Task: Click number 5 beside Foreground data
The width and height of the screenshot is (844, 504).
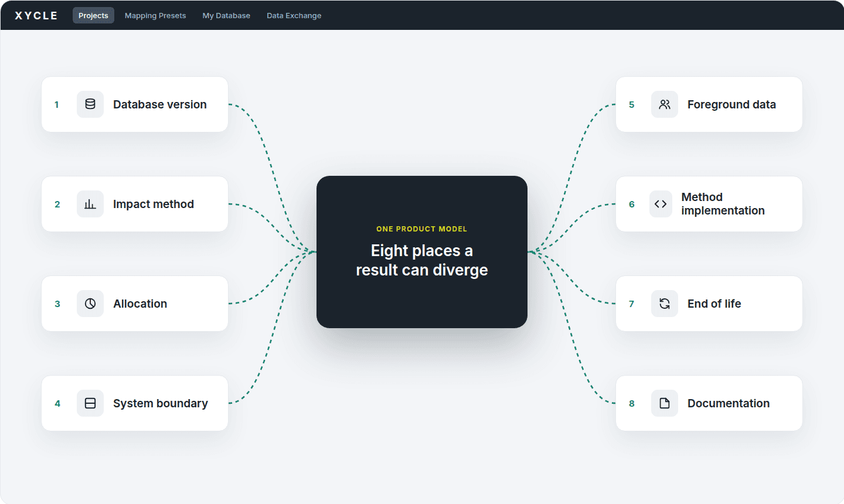Action: pyautogui.click(x=632, y=104)
